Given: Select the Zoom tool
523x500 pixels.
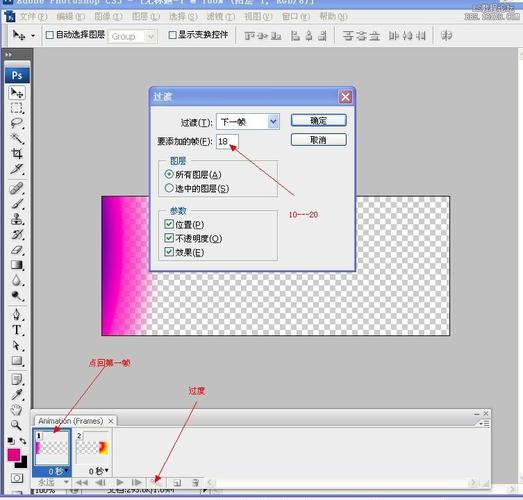Looking at the screenshot, I should (17, 425).
